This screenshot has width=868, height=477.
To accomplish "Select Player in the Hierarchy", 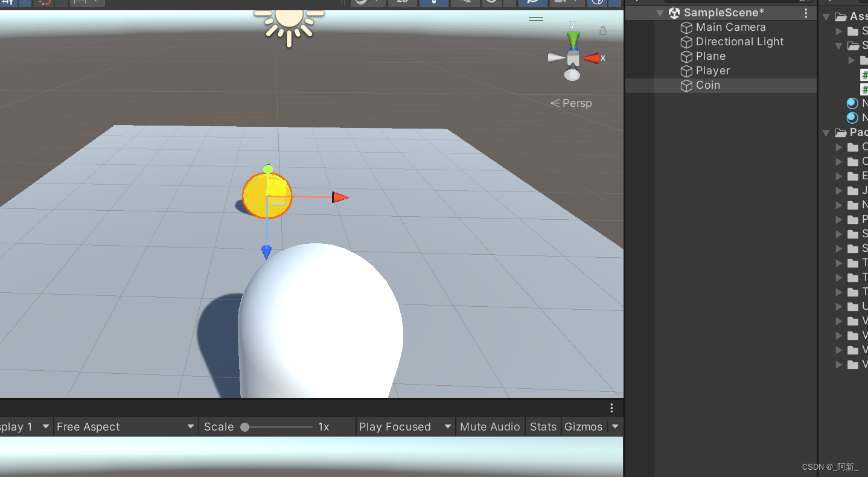I will pyautogui.click(x=713, y=71).
